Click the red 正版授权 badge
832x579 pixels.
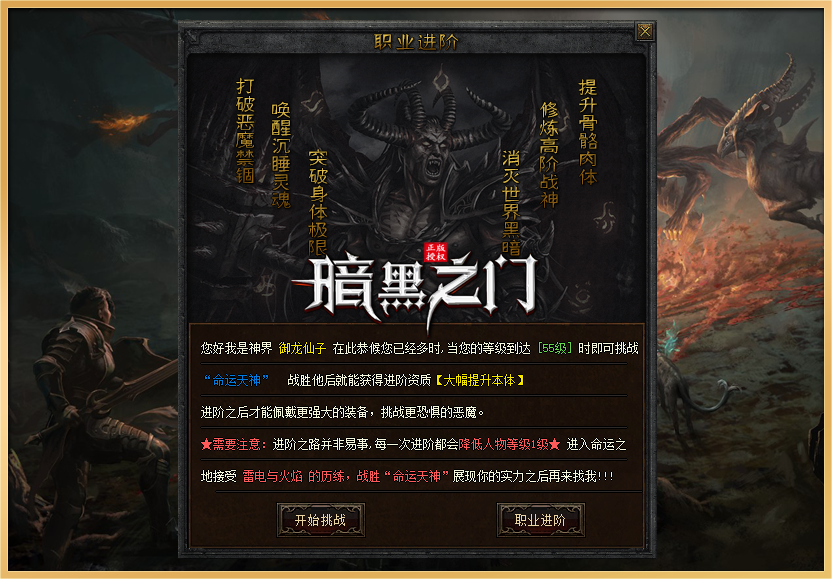coord(435,252)
